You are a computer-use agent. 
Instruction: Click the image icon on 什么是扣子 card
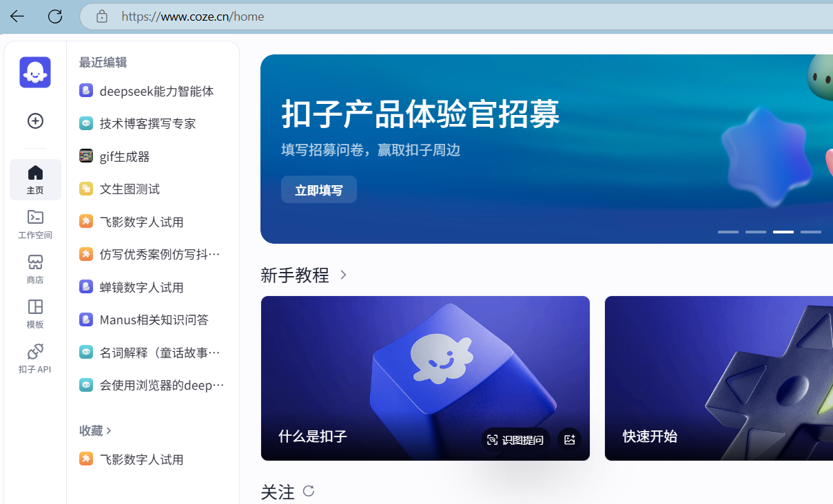click(x=569, y=439)
